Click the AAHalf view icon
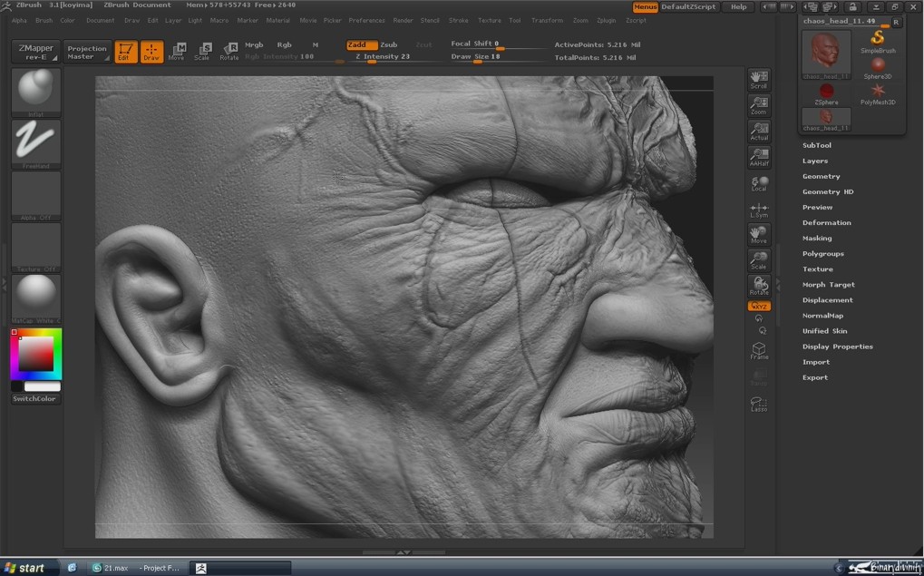This screenshot has width=924, height=576. click(x=759, y=157)
